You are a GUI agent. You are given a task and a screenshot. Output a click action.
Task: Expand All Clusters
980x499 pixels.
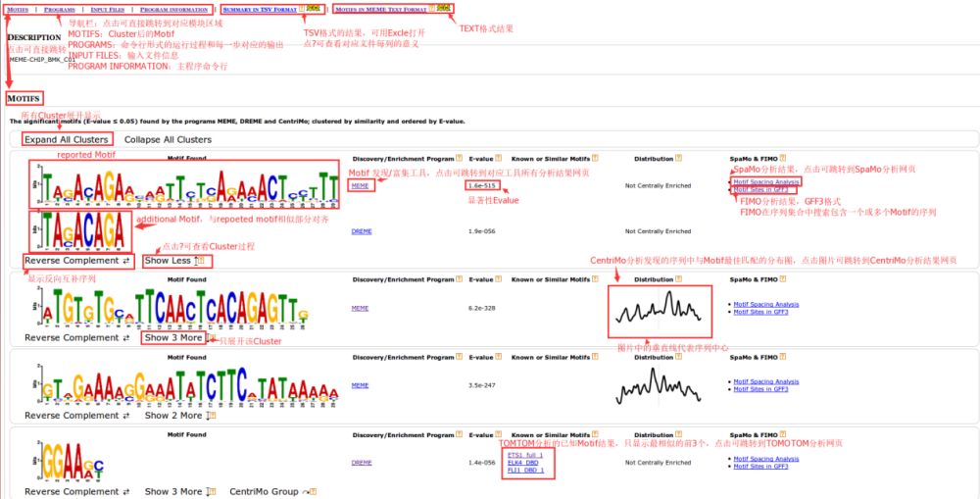click(x=67, y=139)
